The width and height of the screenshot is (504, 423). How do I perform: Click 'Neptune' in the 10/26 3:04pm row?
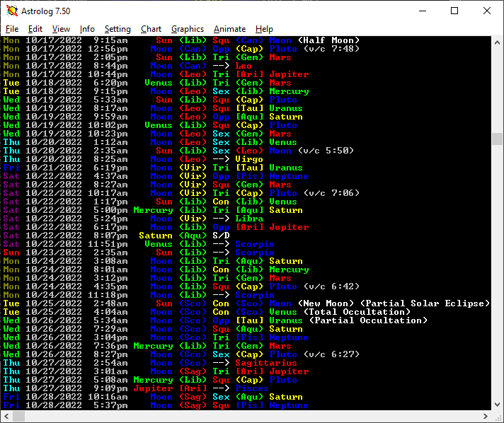(x=289, y=337)
